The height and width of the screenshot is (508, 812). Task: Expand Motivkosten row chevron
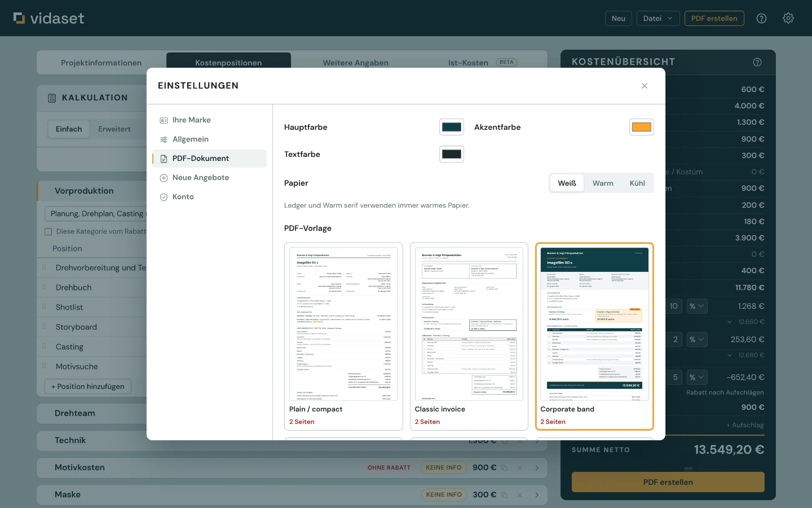[x=537, y=468]
